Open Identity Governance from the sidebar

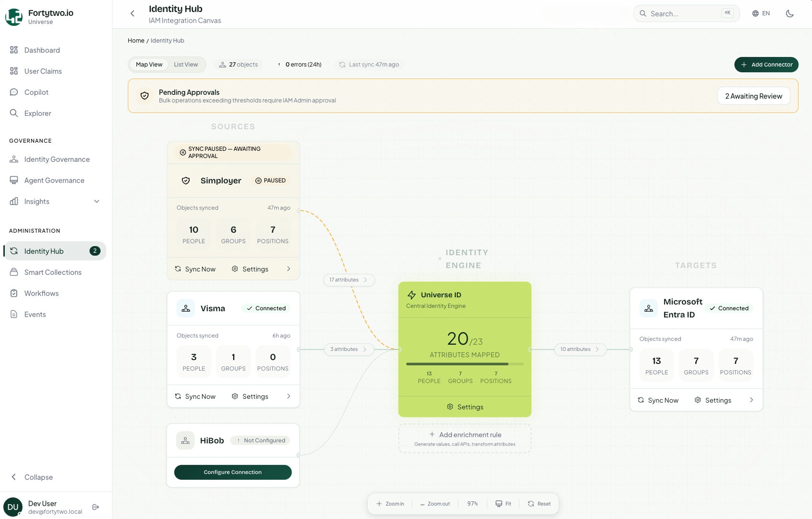pyautogui.click(x=56, y=159)
